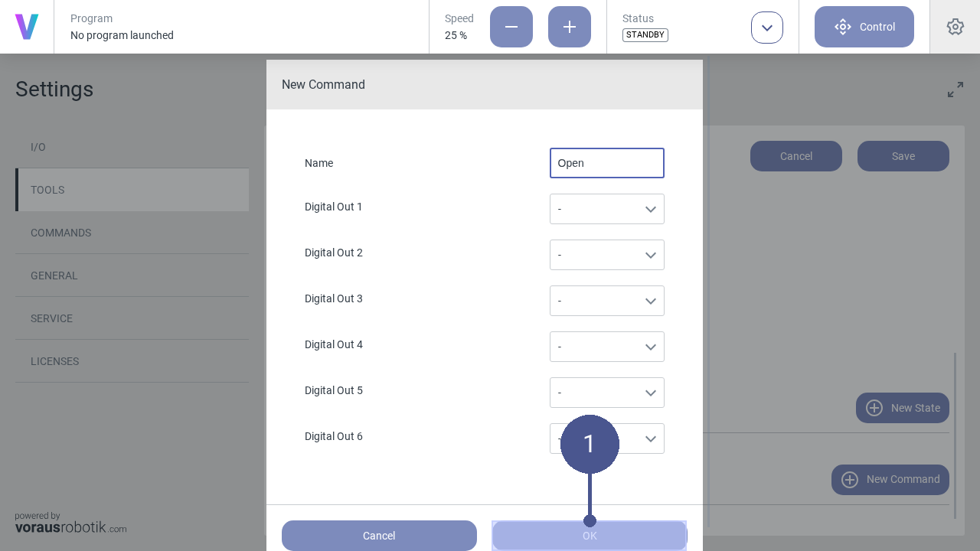The image size is (980, 551).
Task: Click the fullscreen expand arrows icon
Action: [x=955, y=90]
